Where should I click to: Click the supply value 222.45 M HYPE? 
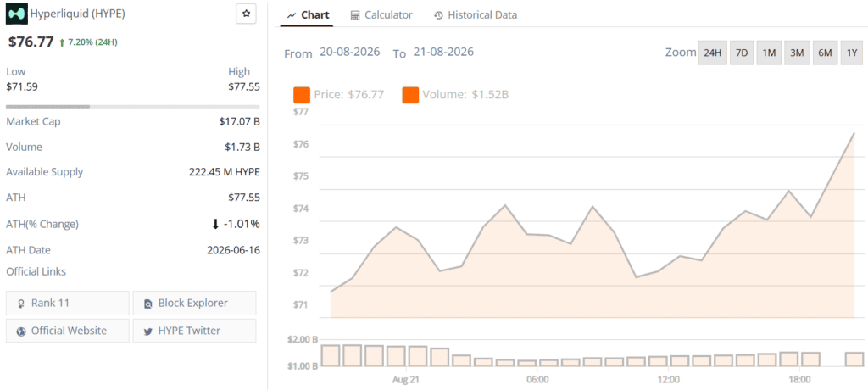click(x=224, y=172)
